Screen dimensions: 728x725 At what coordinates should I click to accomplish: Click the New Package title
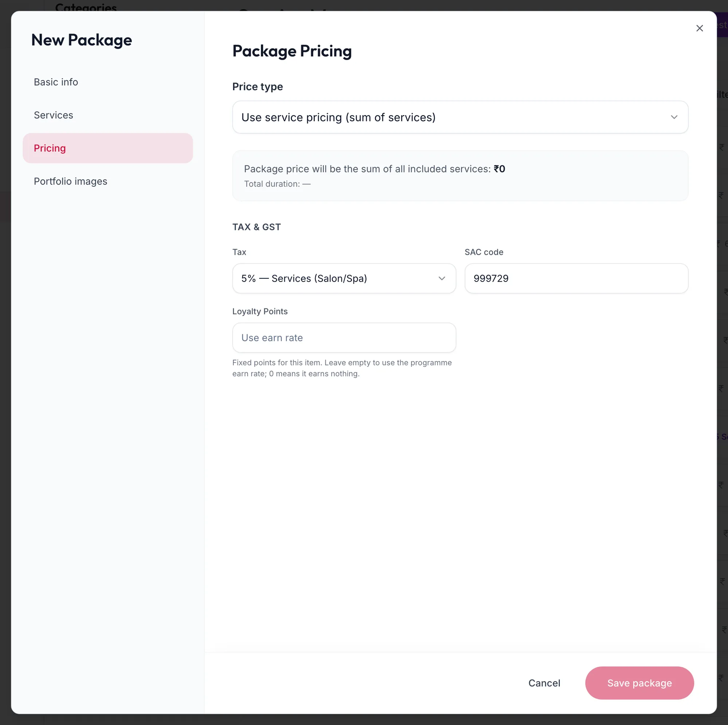click(82, 40)
